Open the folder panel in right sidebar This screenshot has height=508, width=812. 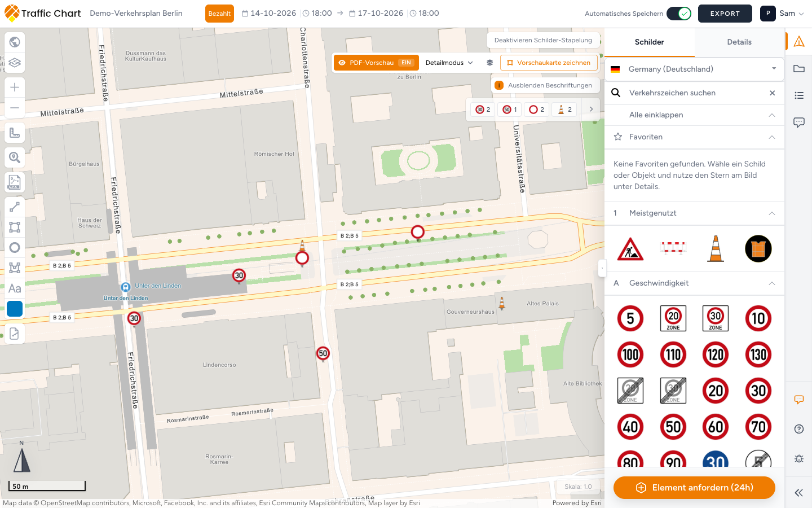click(x=799, y=69)
